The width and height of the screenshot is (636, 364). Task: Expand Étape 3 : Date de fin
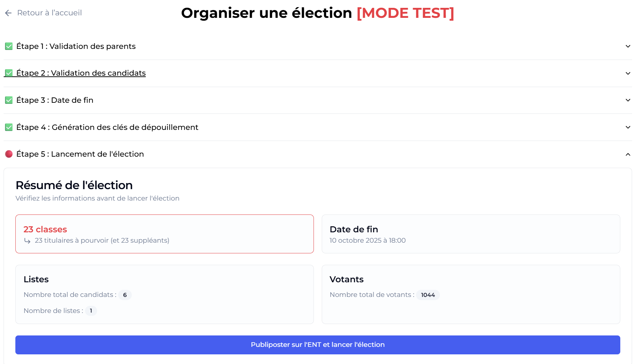point(627,100)
